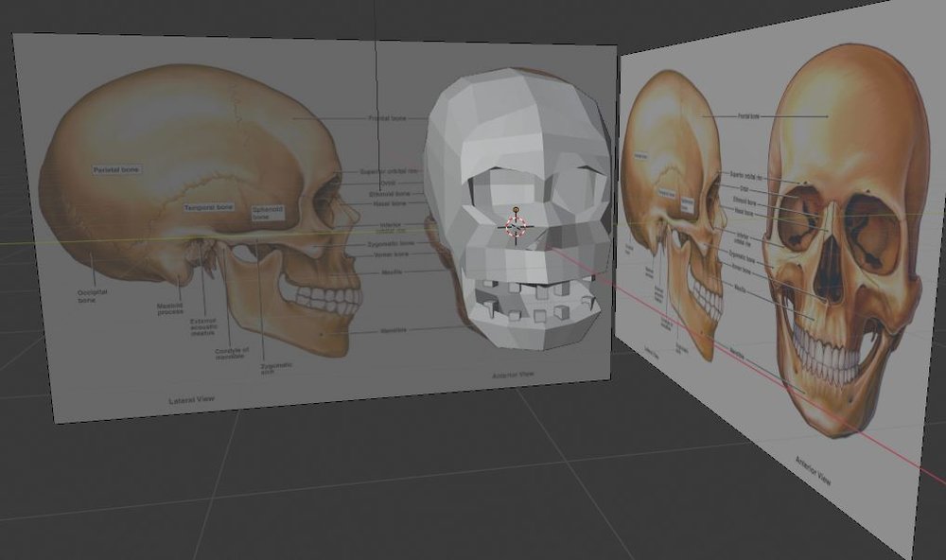Click the orange origin dot above the 3D cursor
946x560 pixels.
[x=516, y=208]
